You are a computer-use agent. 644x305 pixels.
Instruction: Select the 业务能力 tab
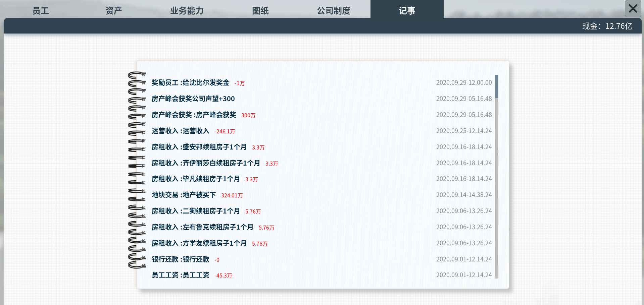[187, 11]
